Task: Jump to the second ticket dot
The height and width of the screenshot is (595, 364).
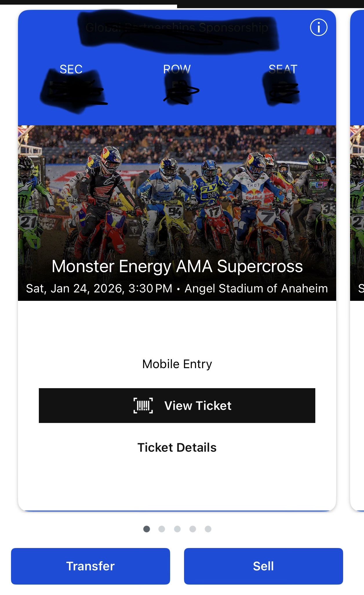Action: (x=162, y=529)
